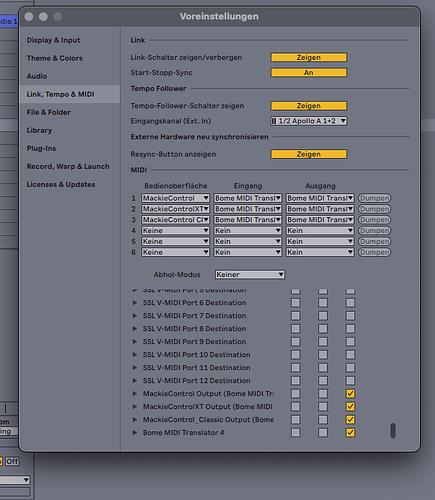The height and width of the screenshot is (500, 435).
Task: Open Eingangskanal 1/2 Apollo A 1+2 dropdown
Action: coord(309,121)
